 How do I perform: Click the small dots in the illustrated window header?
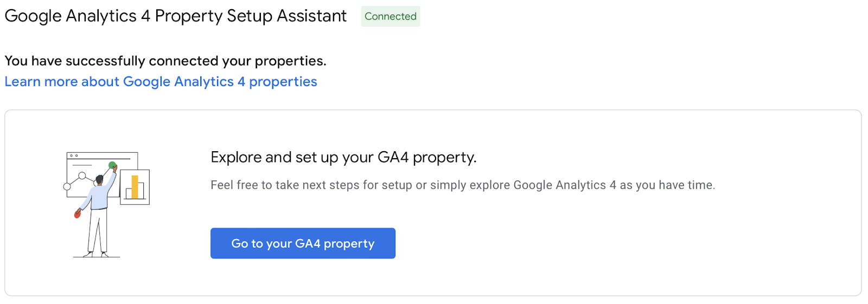pos(73,156)
